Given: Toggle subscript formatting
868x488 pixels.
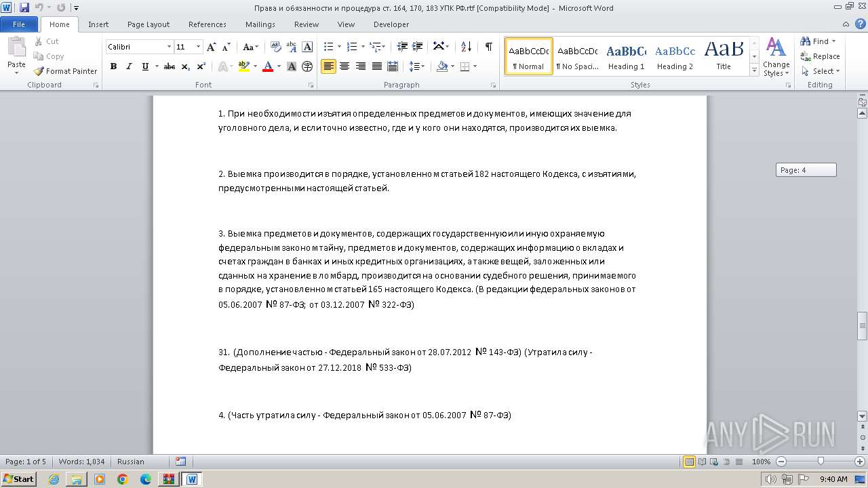Looking at the screenshot, I should point(186,66).
